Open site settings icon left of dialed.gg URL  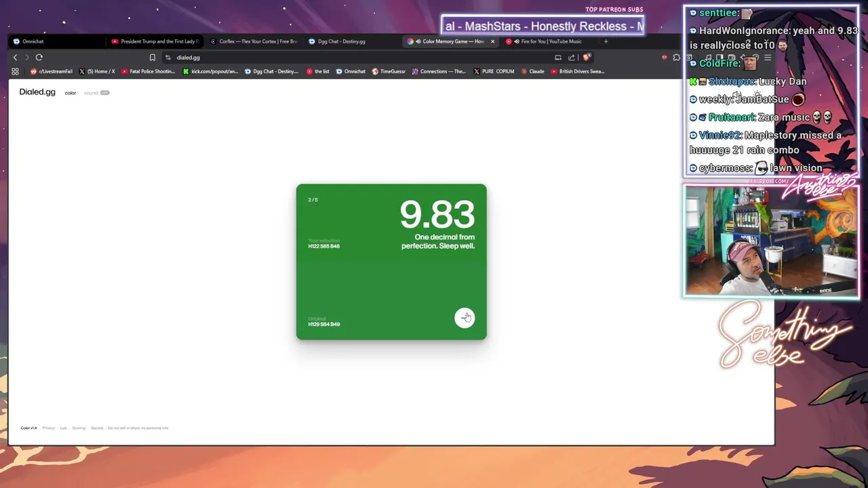[168, 58]
